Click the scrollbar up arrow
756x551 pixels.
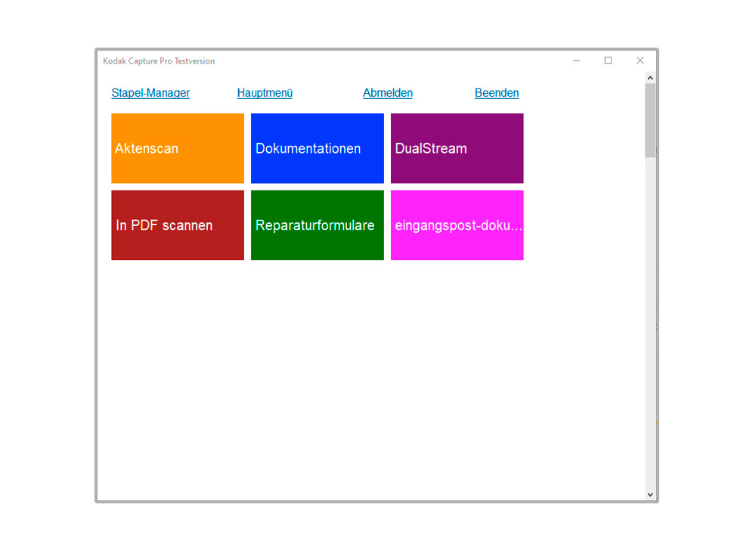point(650,78)
